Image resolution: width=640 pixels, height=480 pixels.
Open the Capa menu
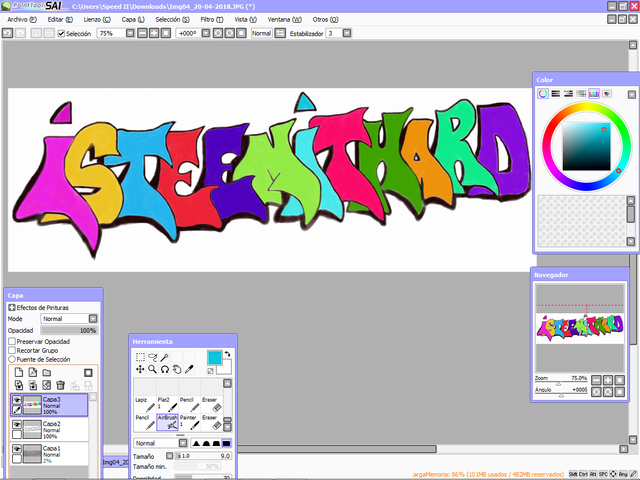tap(131, 19)
